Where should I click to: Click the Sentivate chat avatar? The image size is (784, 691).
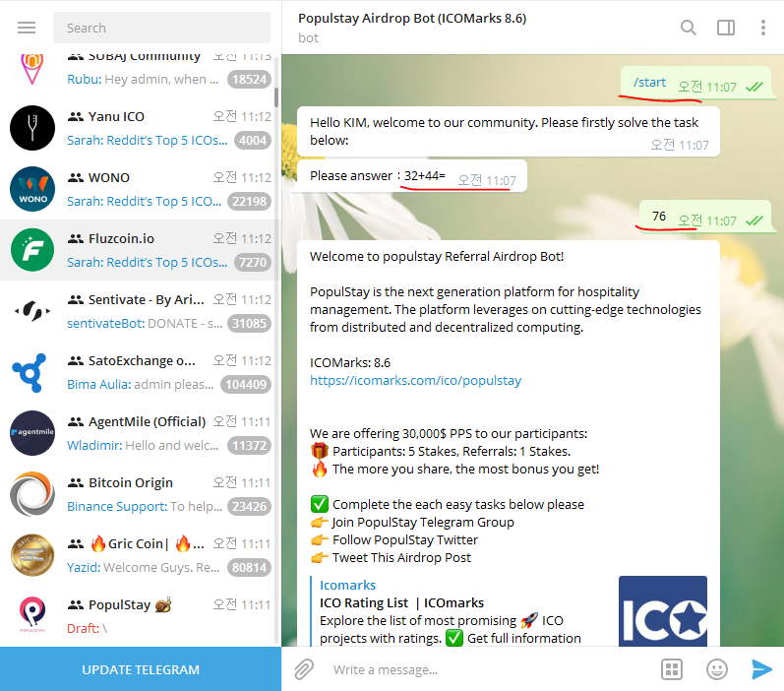pos(32,311)
